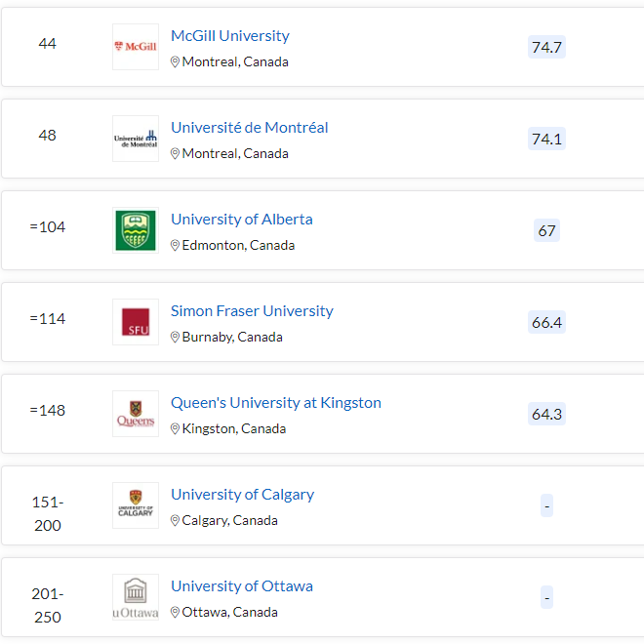Screen dimensions: 644x644
Task: Open the McGill University link
Action: coord(230,36)
